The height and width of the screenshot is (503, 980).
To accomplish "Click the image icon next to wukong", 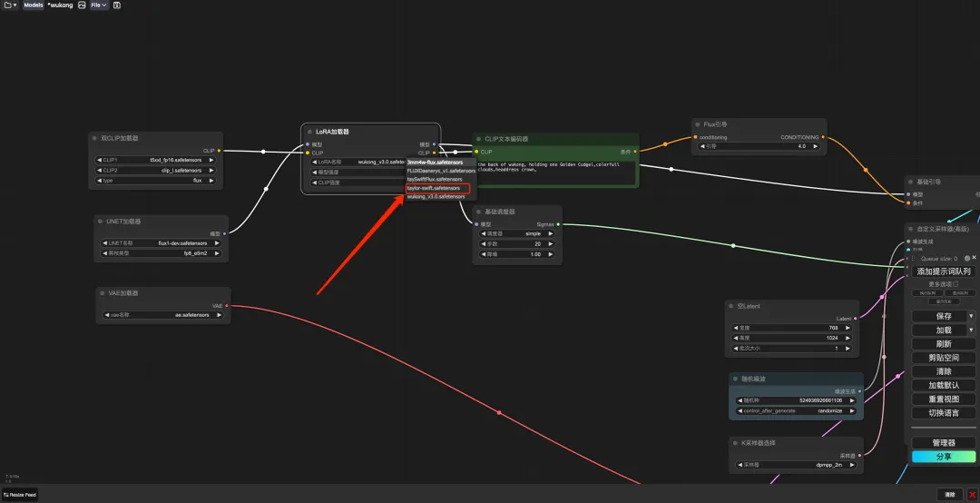I will point(82,5).
